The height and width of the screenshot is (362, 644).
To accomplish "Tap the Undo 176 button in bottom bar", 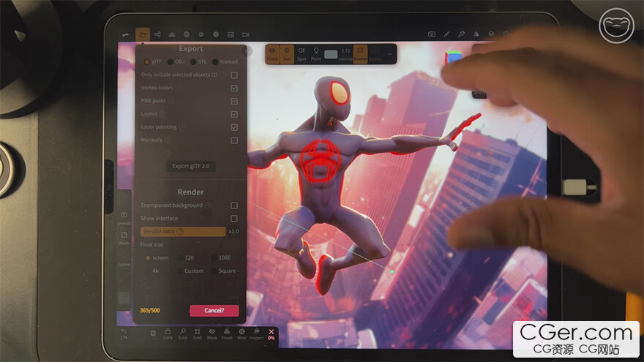I will point(124,333).
